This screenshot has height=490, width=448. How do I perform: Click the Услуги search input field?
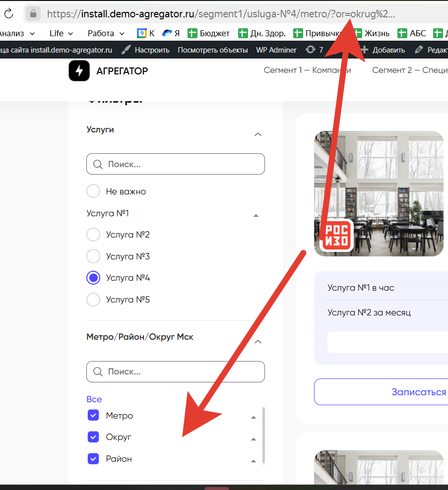tap(176, 164)
